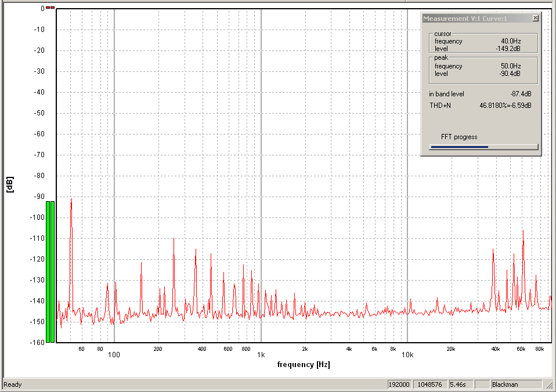This screenshot has height=392, width=556.
Task: Click the frequency [Hz] axis label
Action: click(x=304, y=365)
